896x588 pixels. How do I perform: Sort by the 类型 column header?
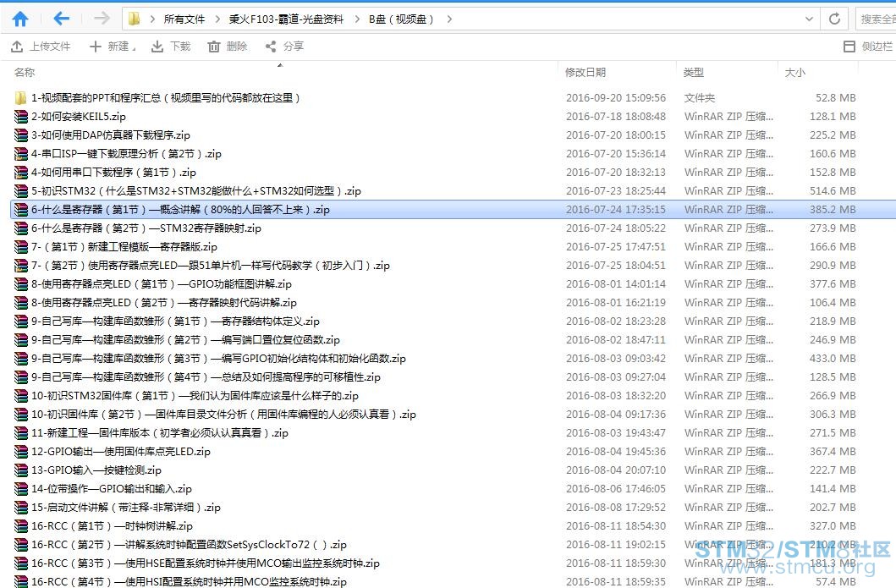tap(694, 72)
